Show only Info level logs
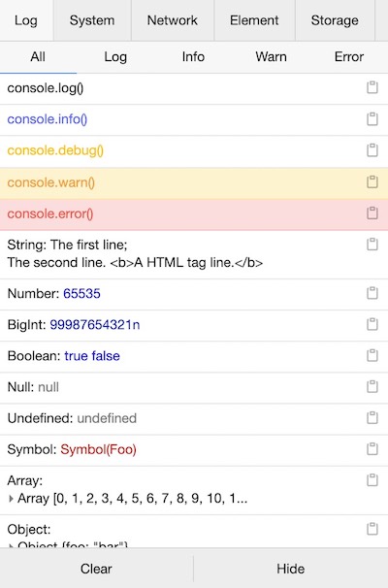The image size is (388, 588). pyautogui.click(x=193, y=57)
